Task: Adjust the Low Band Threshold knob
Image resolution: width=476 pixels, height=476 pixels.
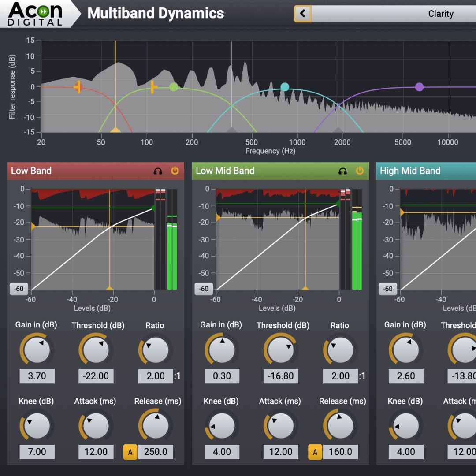Action: 96,350
